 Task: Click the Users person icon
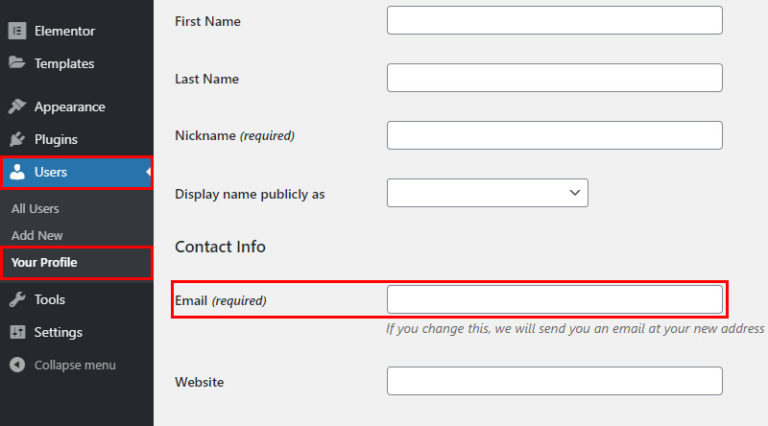(x=17, y=172)
